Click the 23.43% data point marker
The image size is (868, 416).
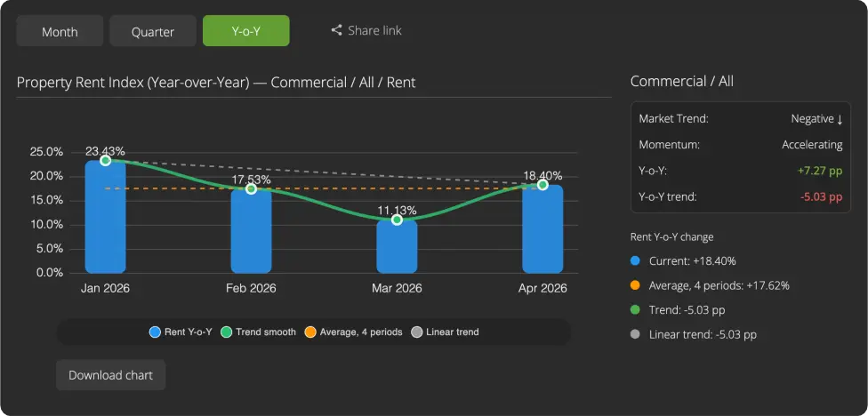click(x=105, y=160)
